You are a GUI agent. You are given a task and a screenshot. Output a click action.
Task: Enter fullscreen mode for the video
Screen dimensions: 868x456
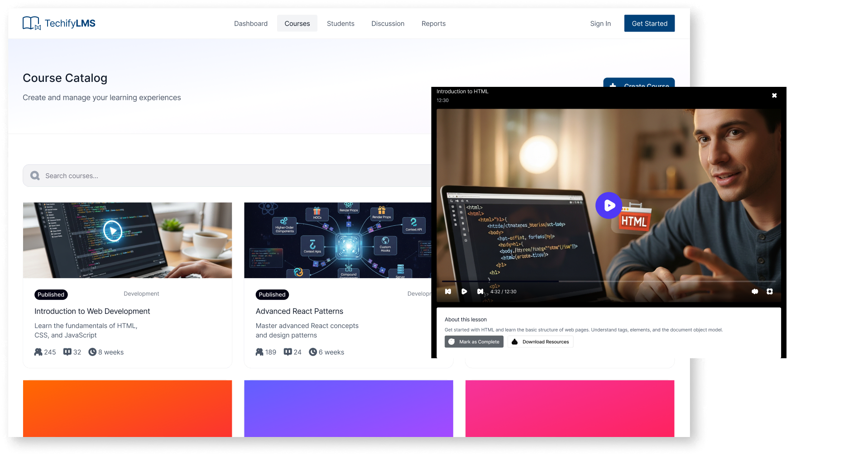(770, 292)
